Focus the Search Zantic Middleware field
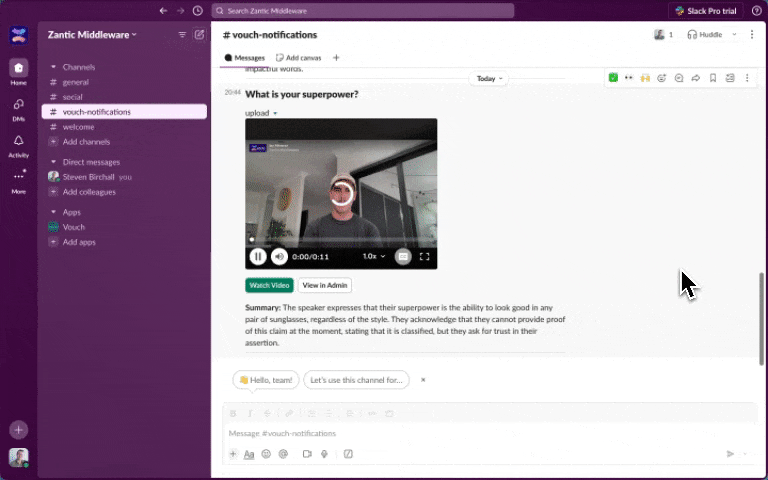 click(363, 11)
